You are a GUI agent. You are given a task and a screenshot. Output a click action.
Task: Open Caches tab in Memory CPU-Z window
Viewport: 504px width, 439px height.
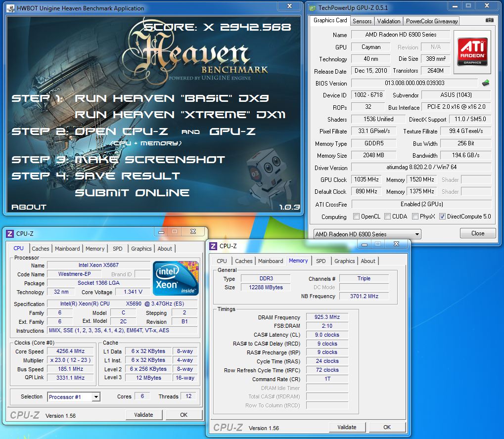tap(244, 262)
